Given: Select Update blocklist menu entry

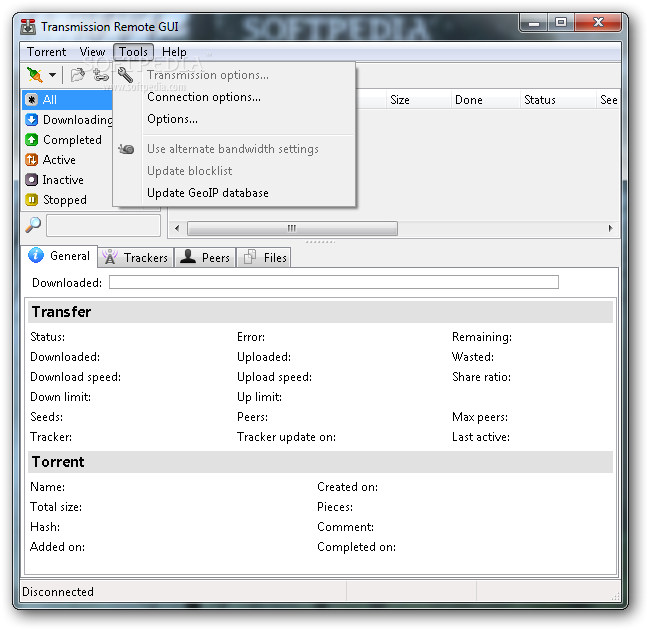Looking at the screenshot, I should coord(234,171).
